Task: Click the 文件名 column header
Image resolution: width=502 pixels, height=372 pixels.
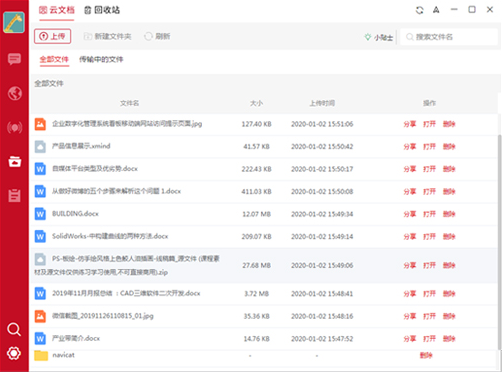Action: [x=129, y=103]
